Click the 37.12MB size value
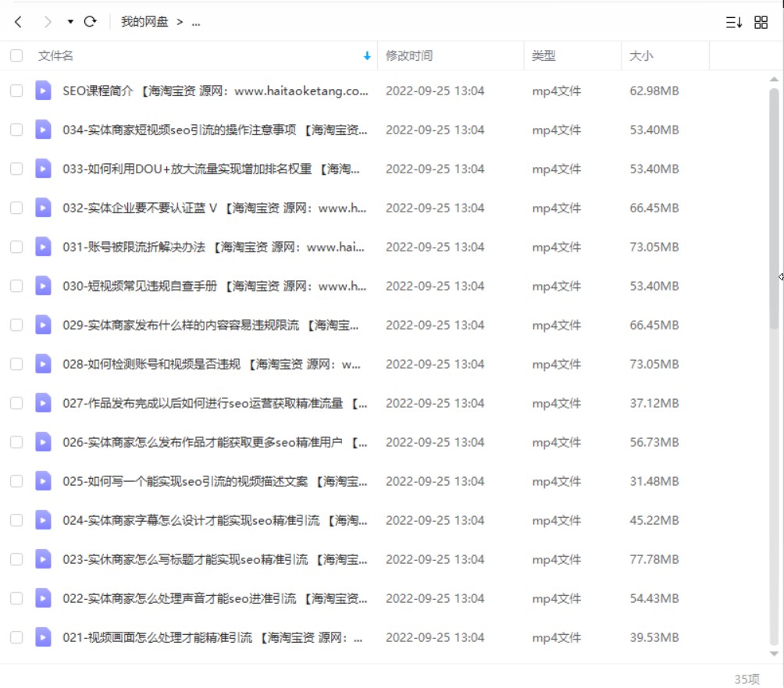 654,403
